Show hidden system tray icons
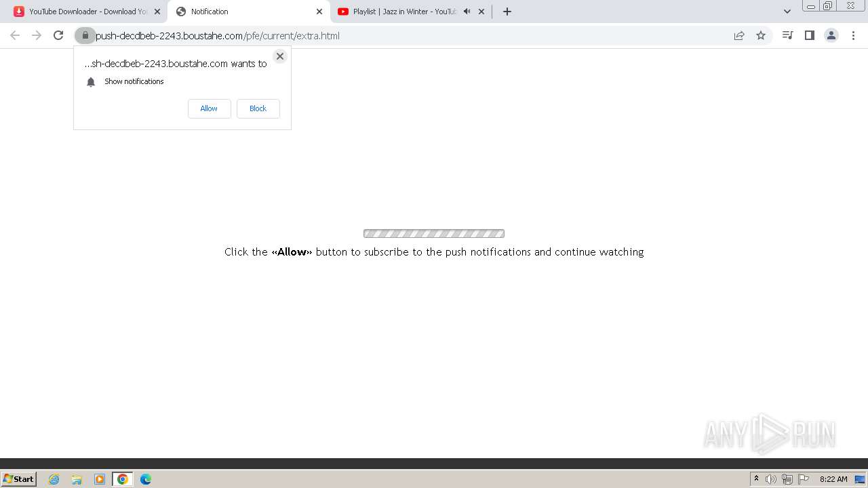Screen dimensions: 868x488 (756, 479)
